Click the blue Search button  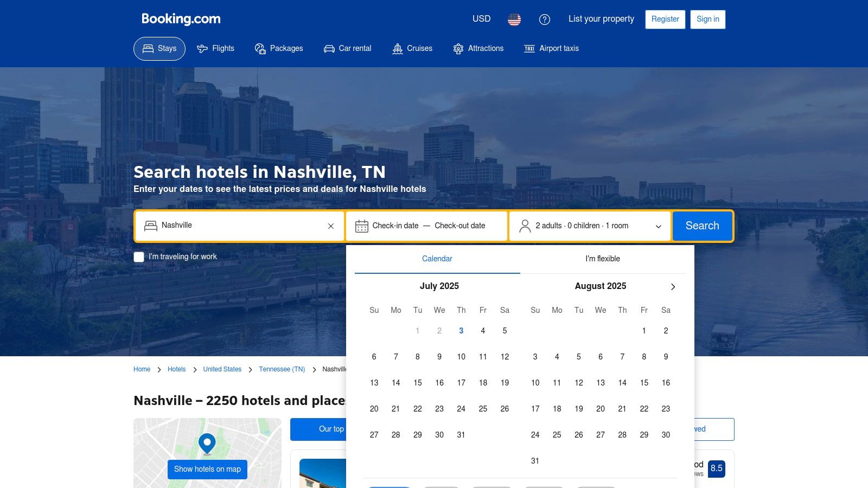(703, 226)
